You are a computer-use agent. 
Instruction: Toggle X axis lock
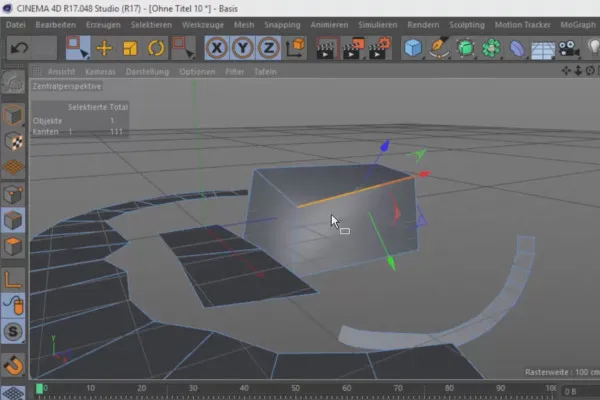pos(217,48)
